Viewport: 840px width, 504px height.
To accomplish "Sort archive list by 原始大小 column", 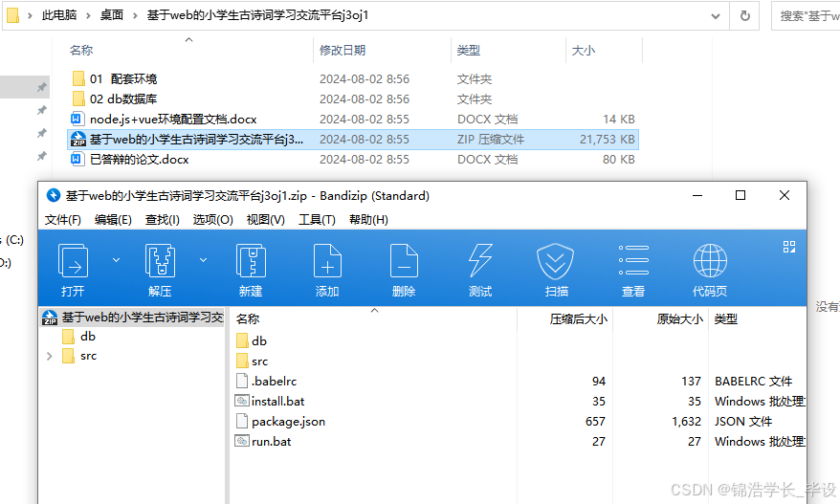I will tap(679, 319).
